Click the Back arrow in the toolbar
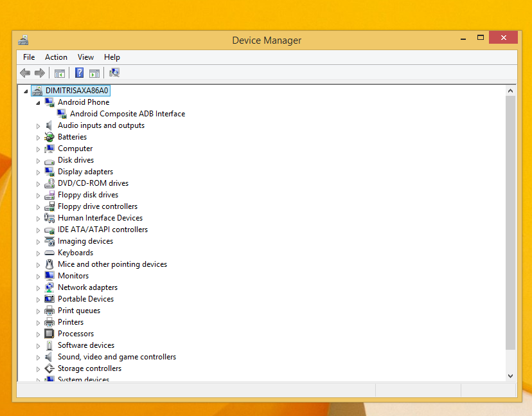The image size is (532, 416). (25, 73)
